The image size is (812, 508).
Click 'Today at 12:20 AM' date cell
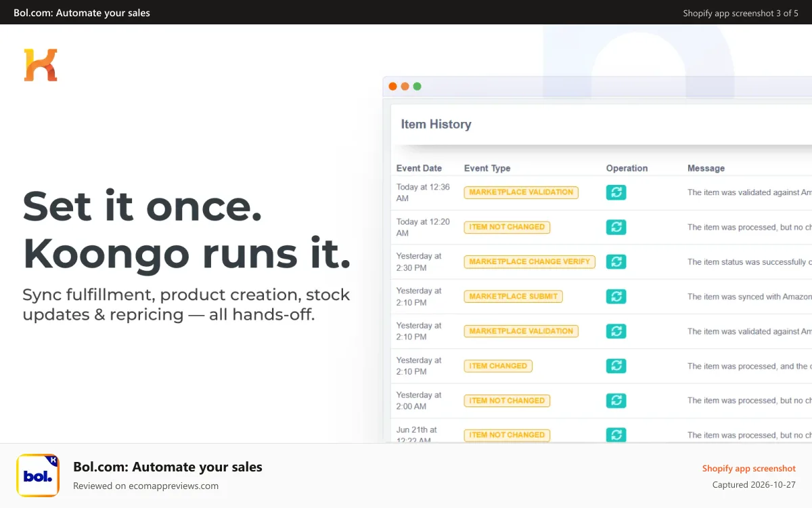[423, 227]
